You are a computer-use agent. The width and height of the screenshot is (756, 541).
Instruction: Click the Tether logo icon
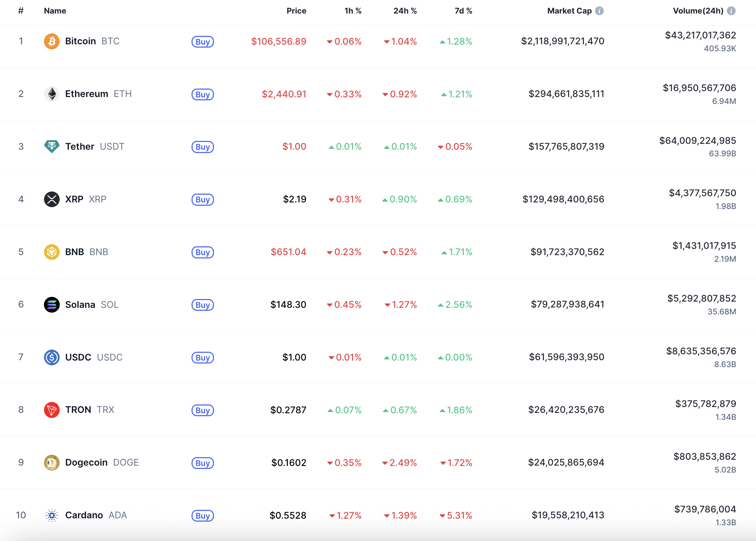[52, 147]
